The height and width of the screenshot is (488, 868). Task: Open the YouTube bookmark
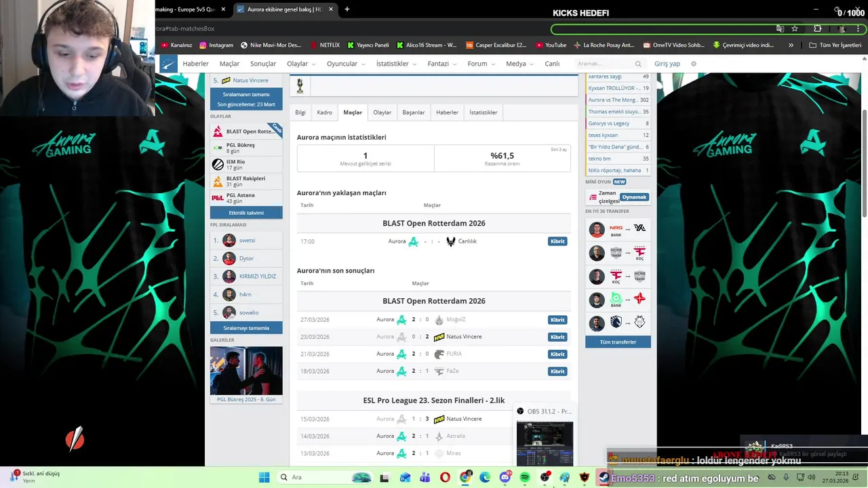coord(551,45)
